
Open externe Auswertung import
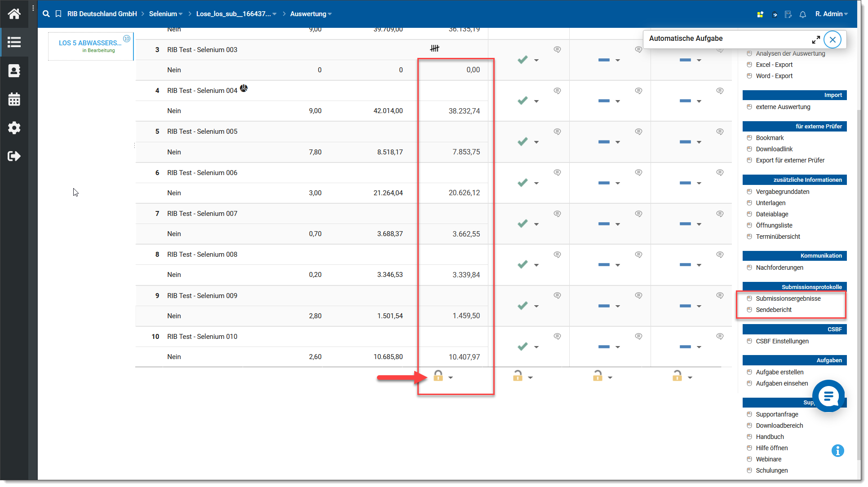coord(783,107)
